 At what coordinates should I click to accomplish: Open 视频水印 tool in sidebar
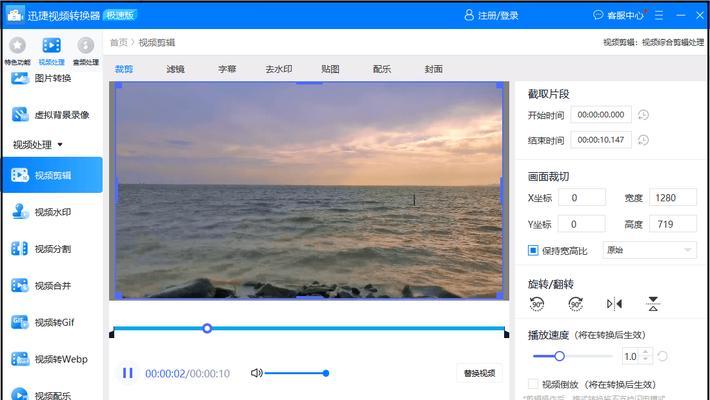[42, 212]
